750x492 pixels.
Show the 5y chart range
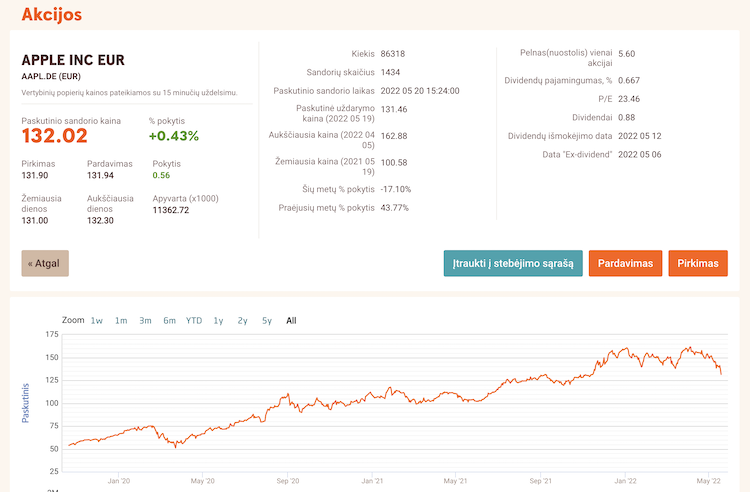click(267, 321)
